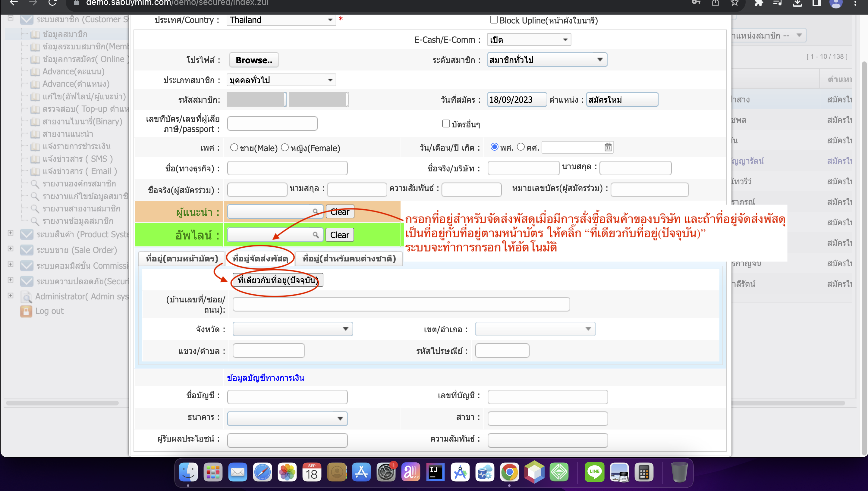Click the ที่เดียวกับที่อยู่(ปัจจุบัน) button
868x491 pixels.
point(278,280)
